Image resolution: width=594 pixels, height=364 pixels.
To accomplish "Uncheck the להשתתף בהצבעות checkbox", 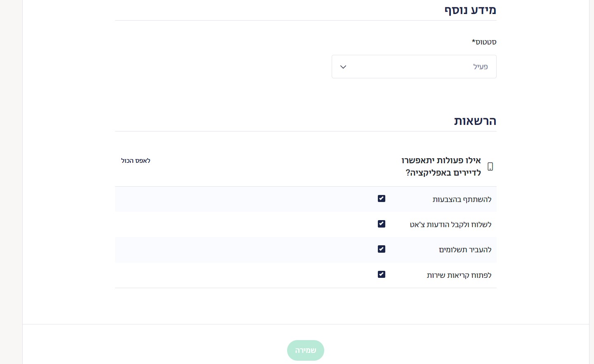I will click(x=381, y=199).
